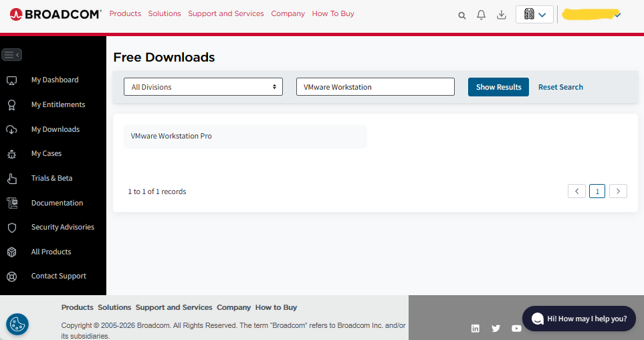Go to previous results page arrow

point(576,191)
